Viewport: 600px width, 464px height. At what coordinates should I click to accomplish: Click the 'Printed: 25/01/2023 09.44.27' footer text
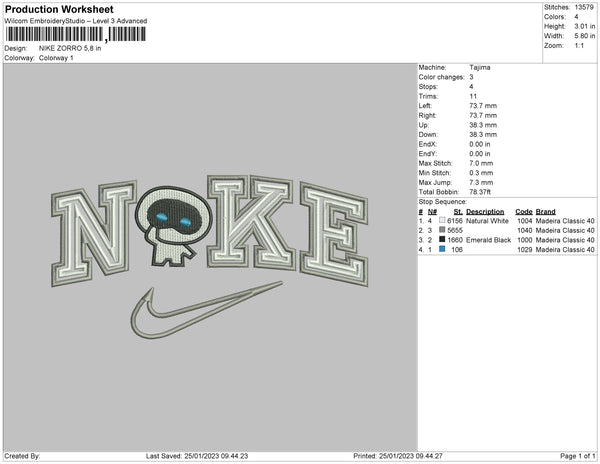pyautogui.click(x=398, y=456)
